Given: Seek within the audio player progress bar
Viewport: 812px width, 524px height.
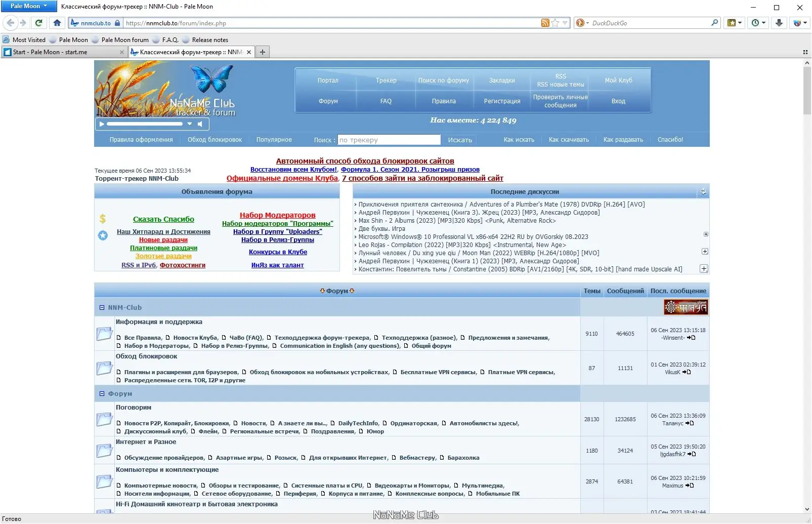Looking at the screenshot, I should [x=145, y=124].
